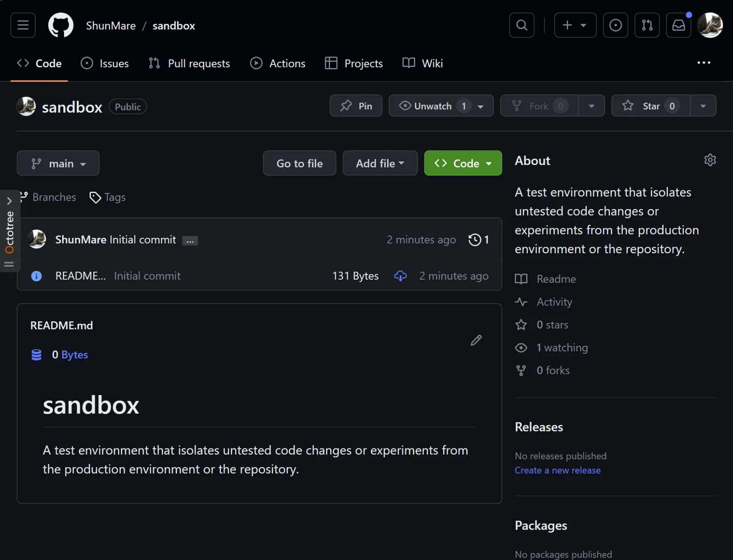
Task: Go to the GitHub homepage logo
Action: coord(61,25)
